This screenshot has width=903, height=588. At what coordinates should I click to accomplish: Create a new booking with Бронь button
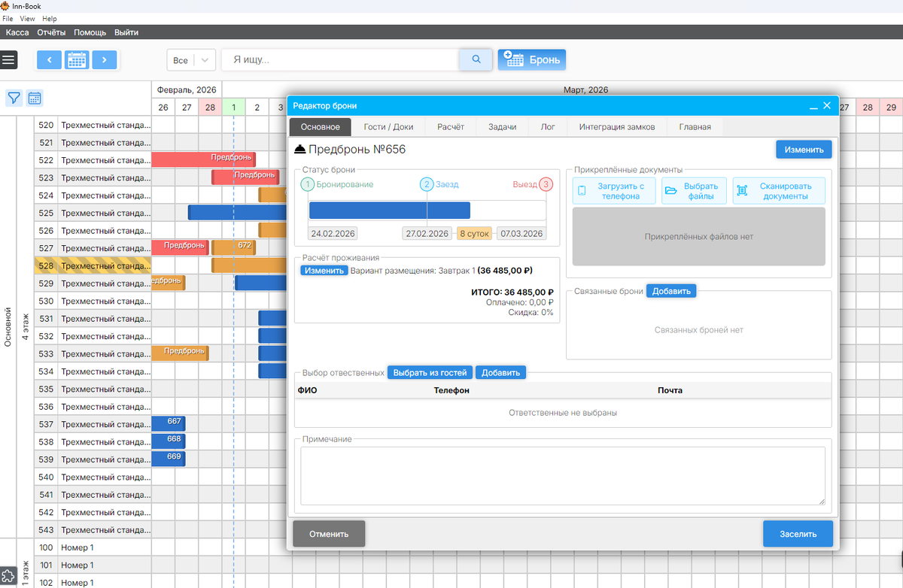tap(532, 59)
